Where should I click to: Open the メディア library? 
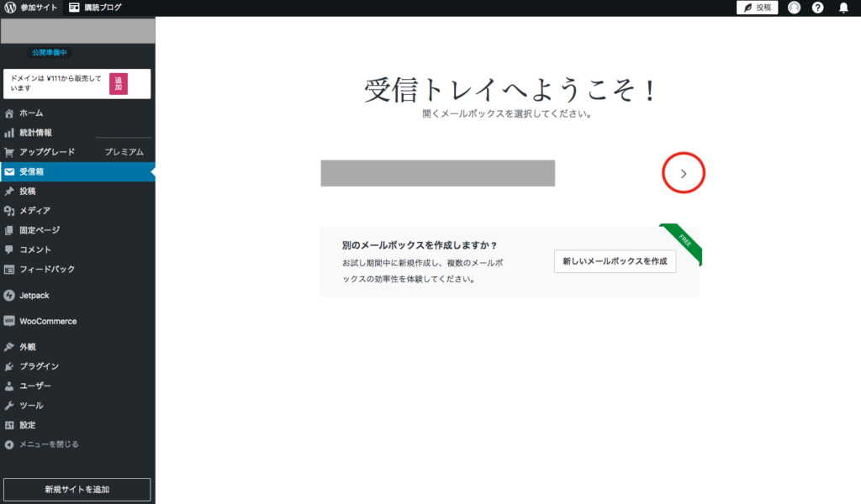click(34, 211)
